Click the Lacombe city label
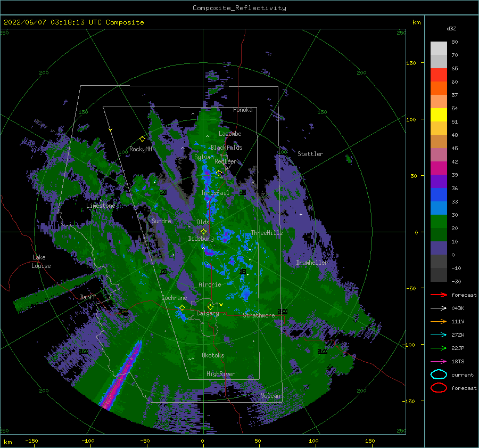 pos(230,134)
